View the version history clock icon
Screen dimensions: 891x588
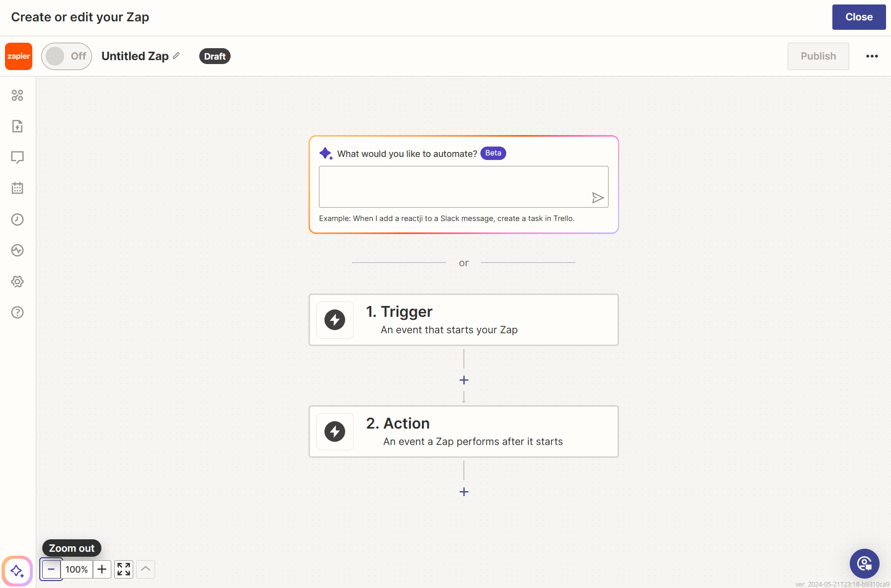point(17,219)
